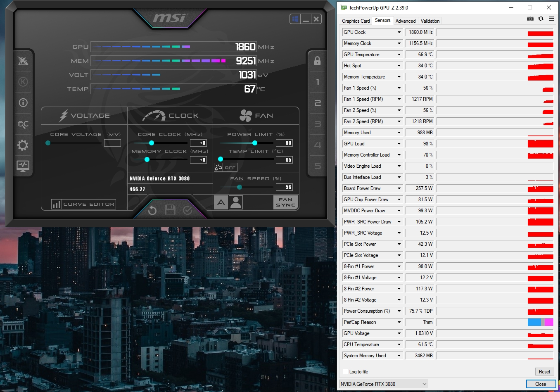Open the CPU Temperature sensor dropdown
560x392 pixels.
399,344
